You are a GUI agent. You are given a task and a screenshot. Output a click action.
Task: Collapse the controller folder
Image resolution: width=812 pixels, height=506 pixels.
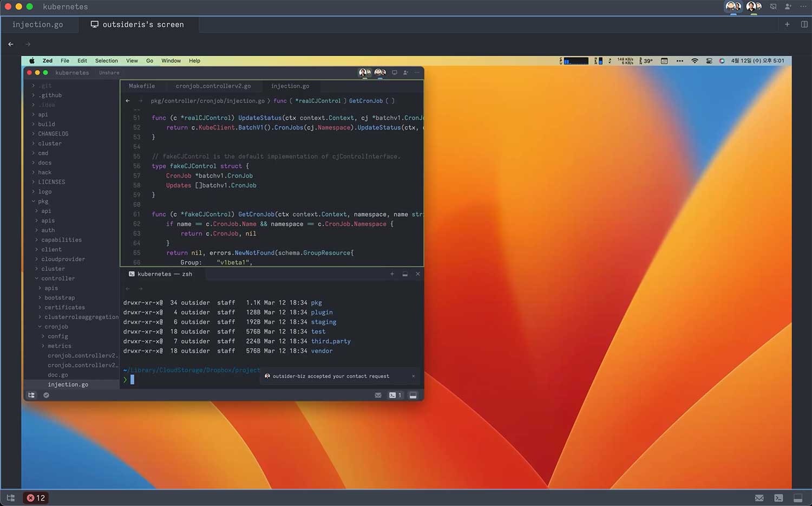(x=71, y=278)
